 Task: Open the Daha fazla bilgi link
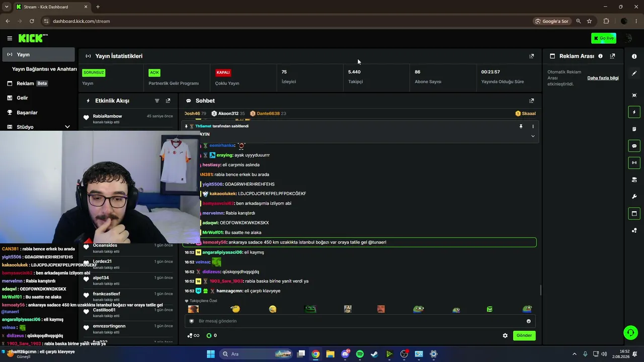point(603,78)
